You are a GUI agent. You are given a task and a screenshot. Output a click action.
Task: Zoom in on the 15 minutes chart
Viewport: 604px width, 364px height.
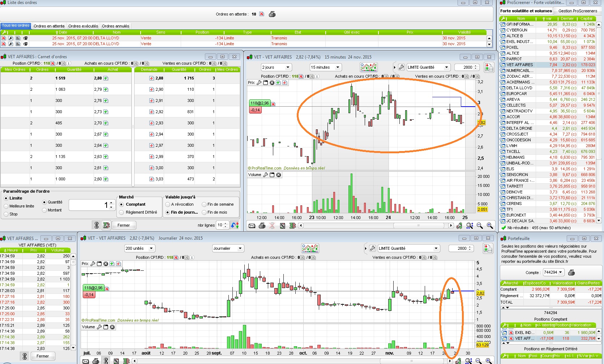tap(490, 226)
